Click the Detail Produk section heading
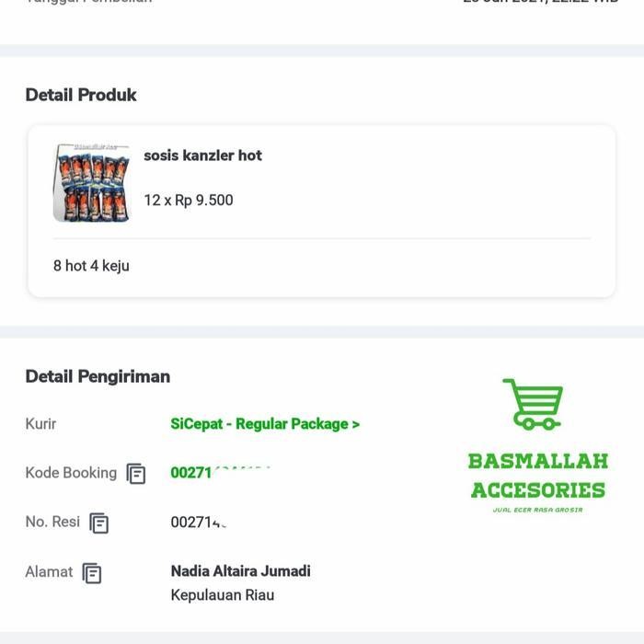 81,95
